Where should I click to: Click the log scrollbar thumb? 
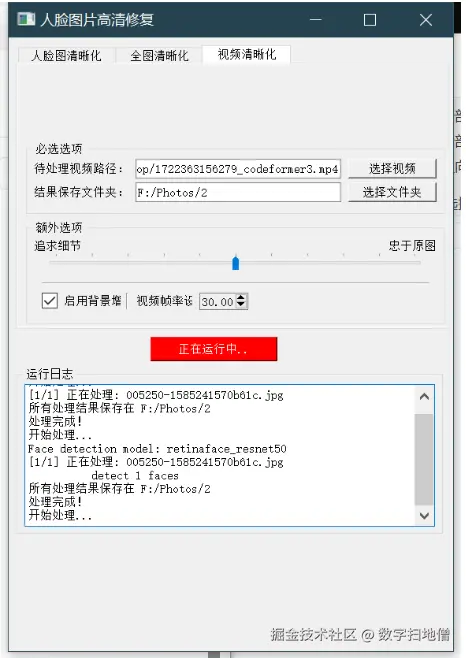point(424,459)
